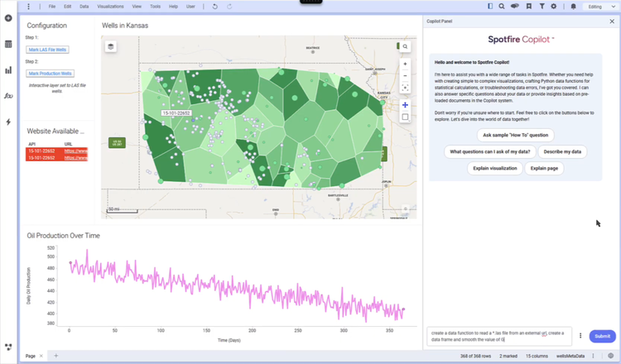Click the lightning bolt icon in left sidebar
The image size is (621, 364).
(x=8, y=122)
